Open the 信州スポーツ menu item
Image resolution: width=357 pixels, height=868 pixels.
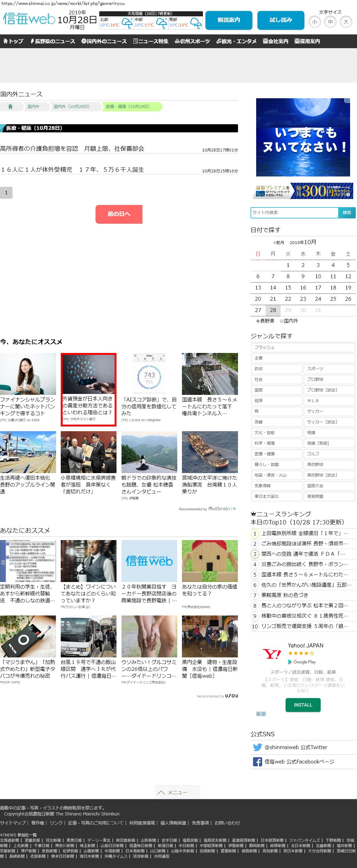coord(192,41)
